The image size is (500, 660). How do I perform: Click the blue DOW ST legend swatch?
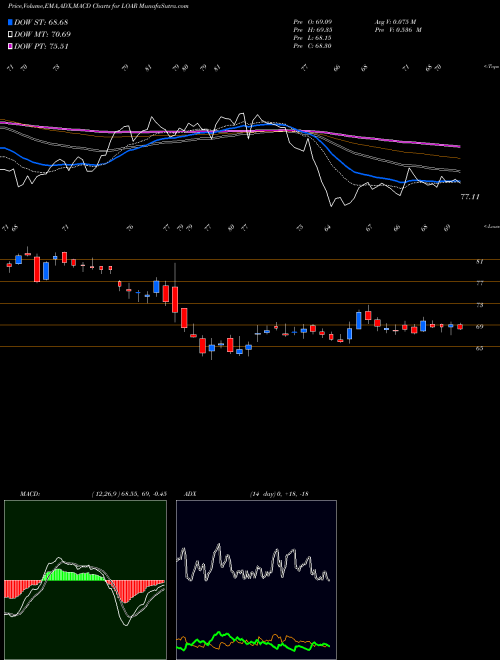tap(10, 22)
